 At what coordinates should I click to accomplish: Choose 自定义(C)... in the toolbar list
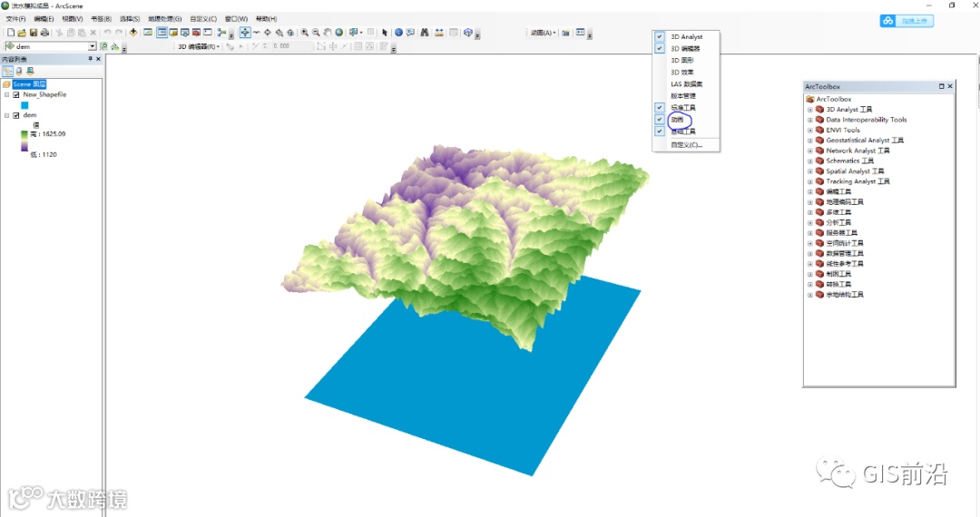coord(687,145)
